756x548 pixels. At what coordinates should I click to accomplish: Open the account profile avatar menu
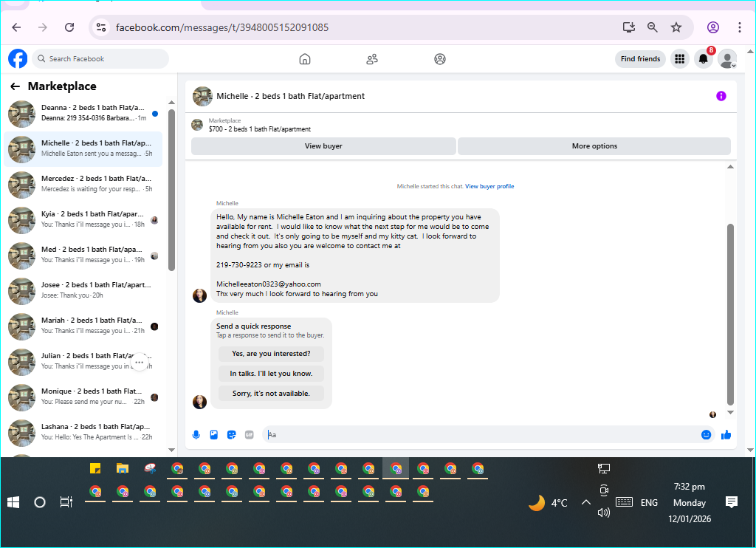point(727,59)
